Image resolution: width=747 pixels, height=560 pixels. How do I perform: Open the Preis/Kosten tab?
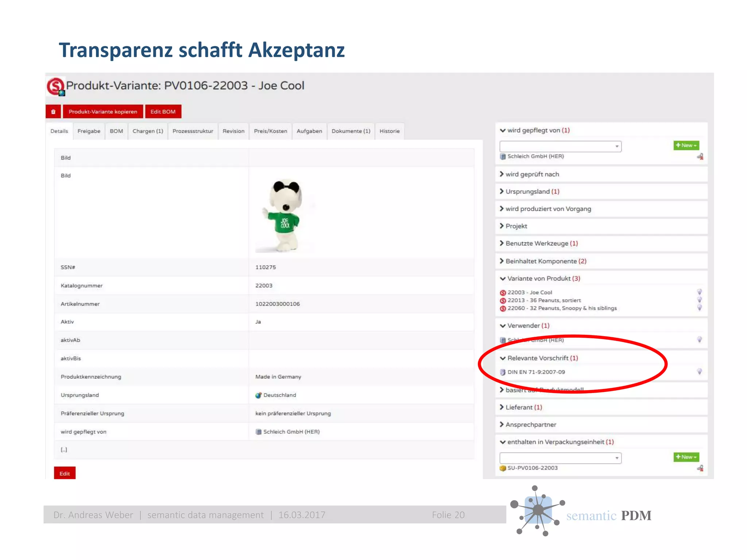[x=270, y=131]
